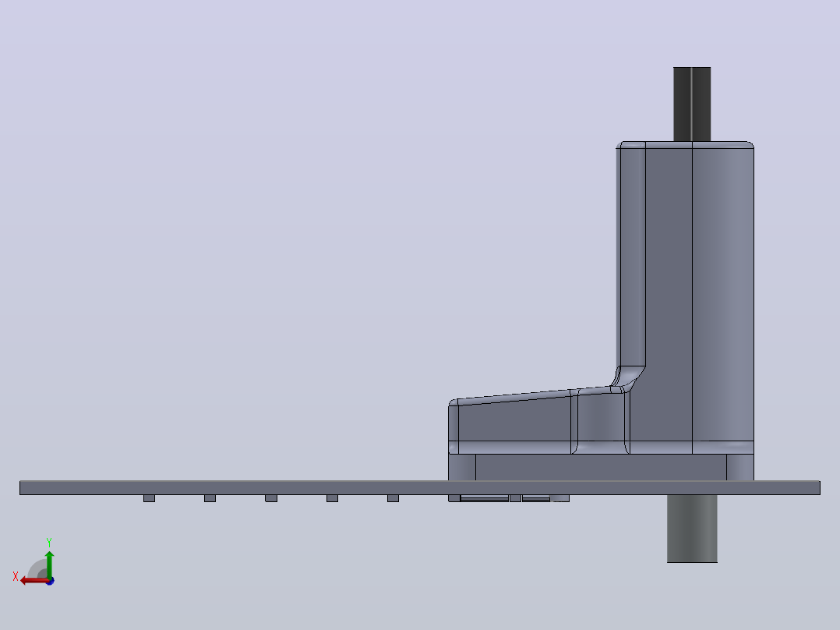
Task: Select the long flat horizontal plate
Action: tap(419, 487)
